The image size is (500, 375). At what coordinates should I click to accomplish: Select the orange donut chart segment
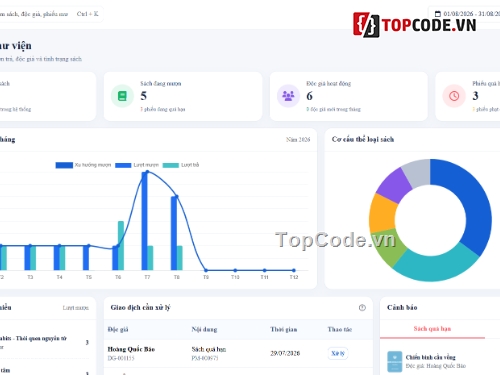click(382, 213)
